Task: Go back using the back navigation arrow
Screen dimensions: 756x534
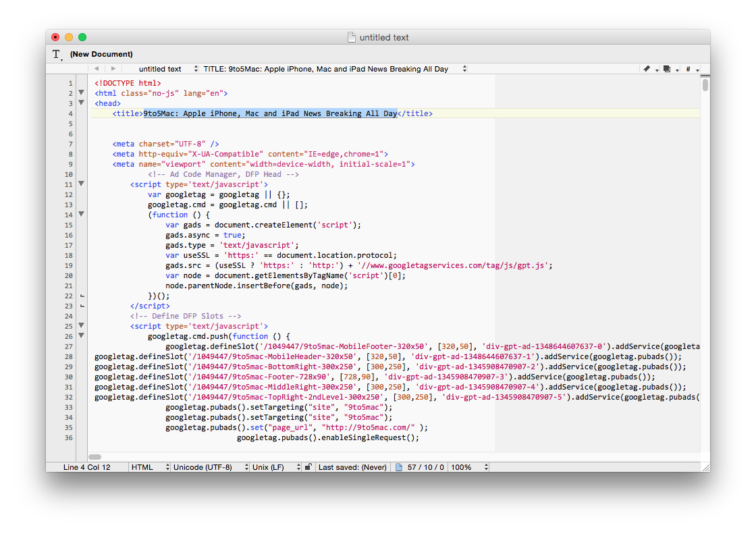Action: 96,68
